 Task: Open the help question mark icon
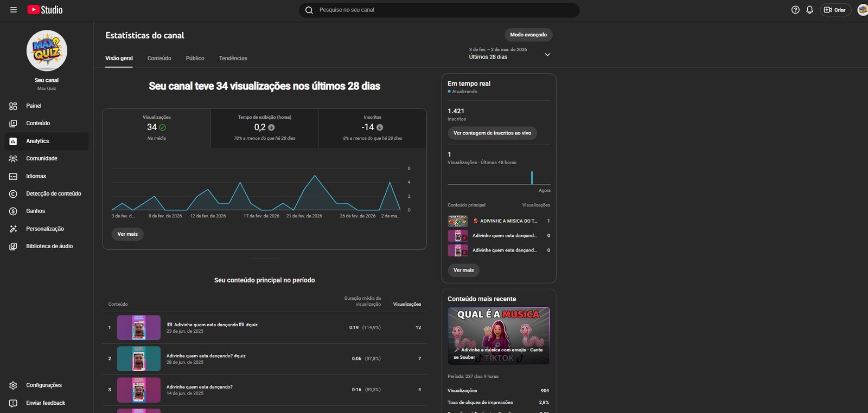tap(795, 10)
